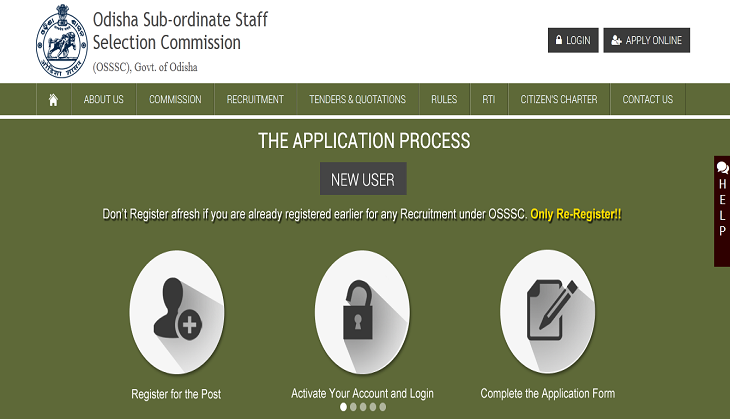
Task: Click the APPLY ONLINE button
Action: click(x=647, y=41)
